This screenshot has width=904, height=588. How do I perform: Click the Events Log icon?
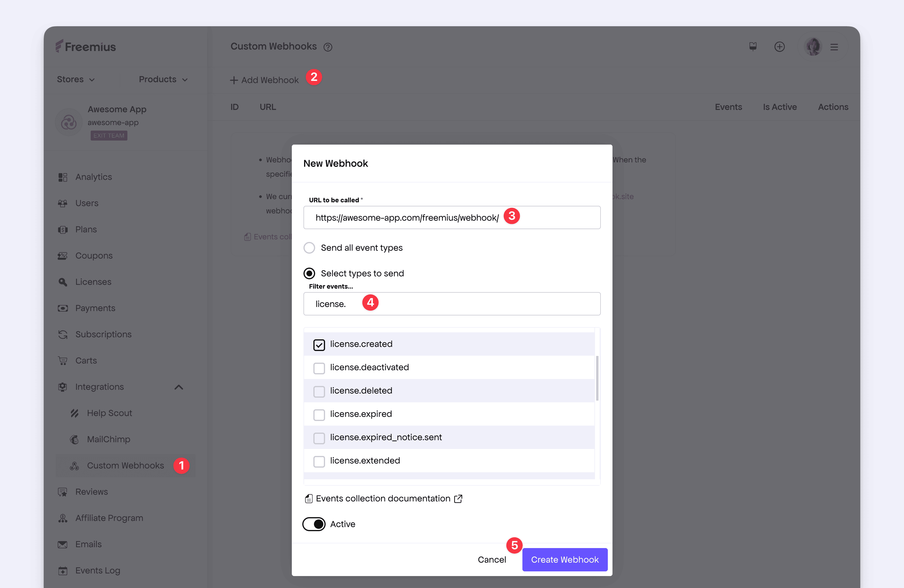63,571
